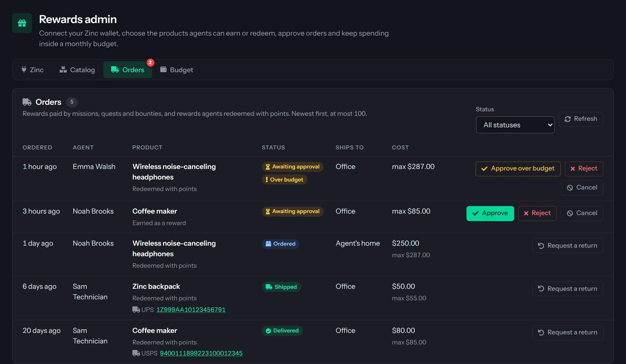This screenshot has width=626, height=364.
Task: Click the ORDERED column header
Action: [x=37, y=147]
